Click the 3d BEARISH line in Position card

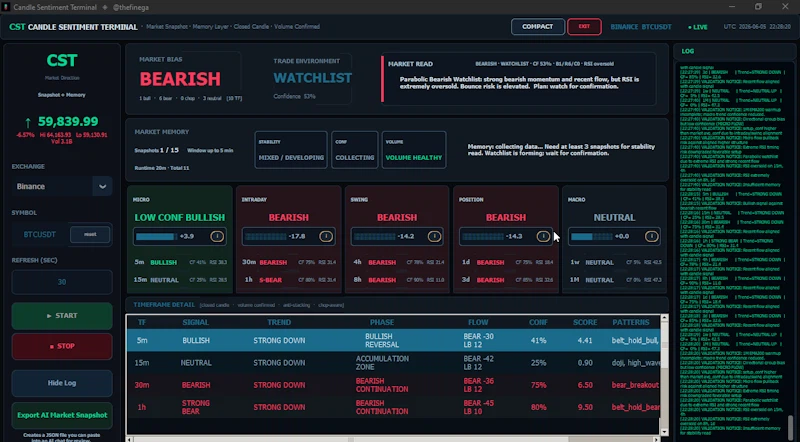click(507, 280)
